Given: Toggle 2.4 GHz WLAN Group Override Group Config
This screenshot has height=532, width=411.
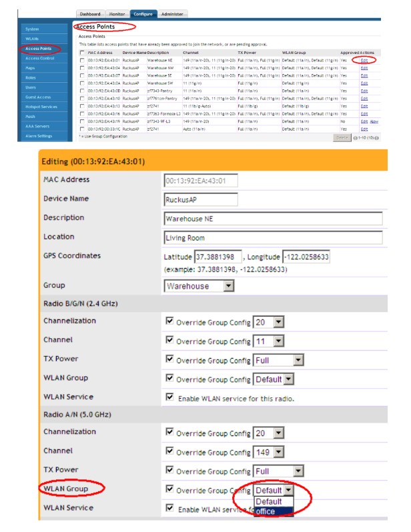Looking at the screenshot, I should tap(169, 377).
